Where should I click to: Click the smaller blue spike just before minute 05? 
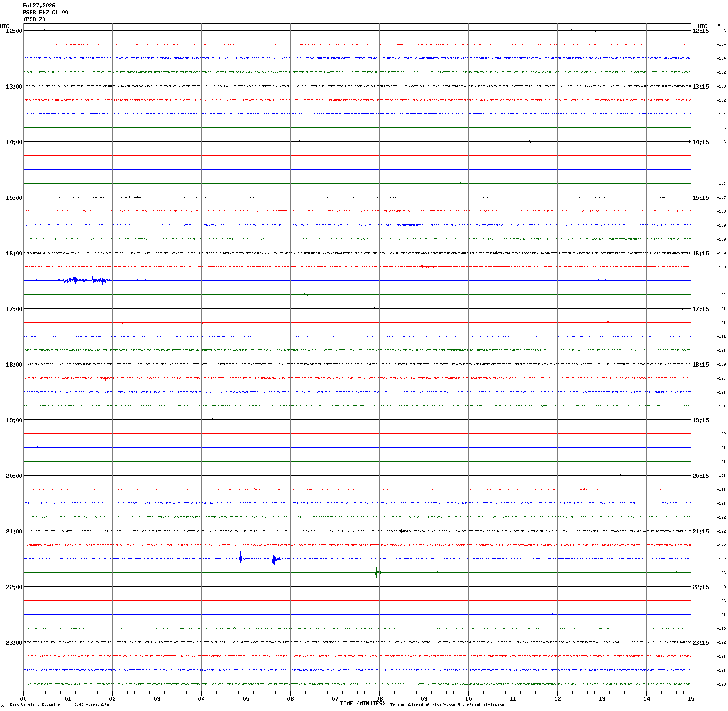(240, 558)
